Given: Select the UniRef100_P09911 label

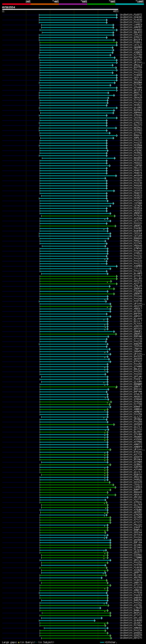Looking at the screenshot, I should click(131, 42).
